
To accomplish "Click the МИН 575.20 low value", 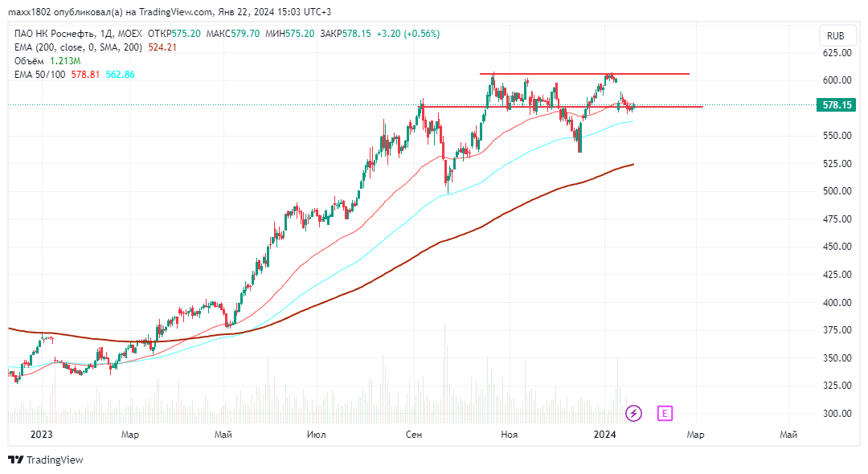I will [289, 34].
